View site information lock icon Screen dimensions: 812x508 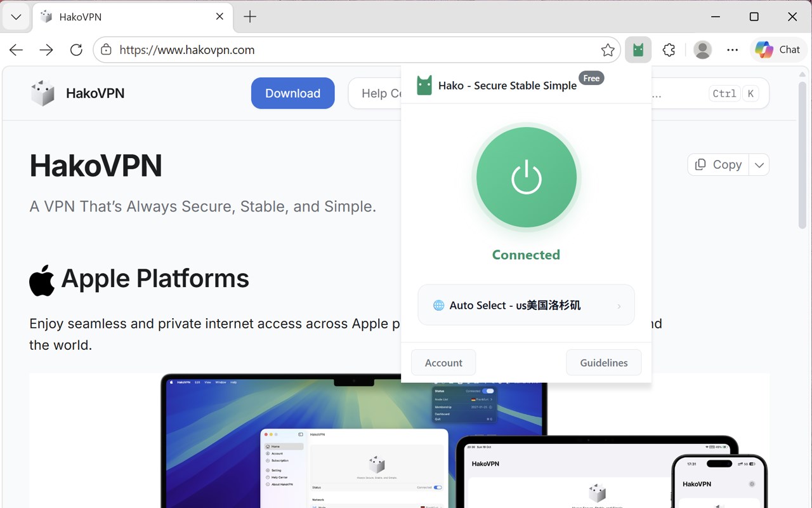point(106,50)
